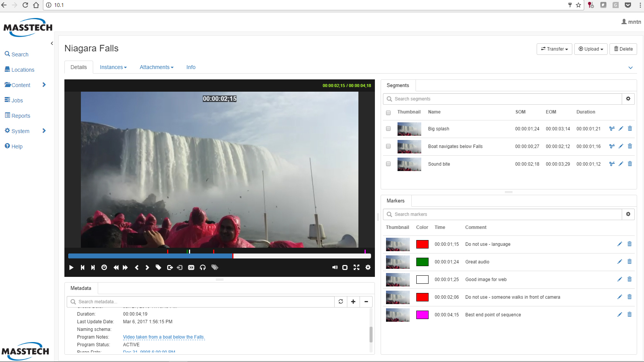Screen dimensions: 644x362
Task: Fast-forward the video with double-right arrows
Action: point(125,267)
